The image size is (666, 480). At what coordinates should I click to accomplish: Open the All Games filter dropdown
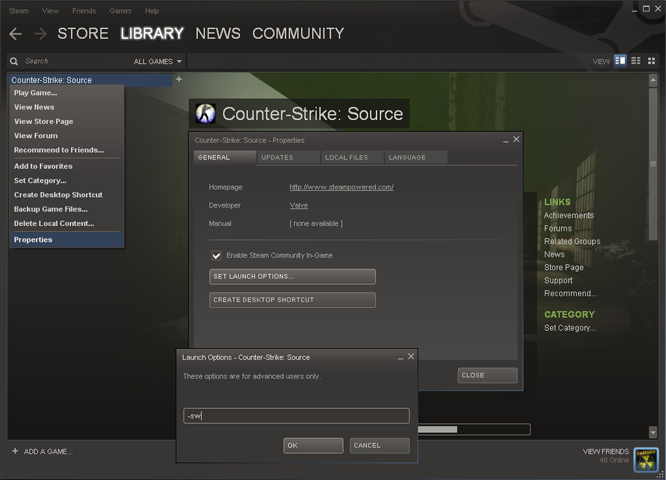coord(158,62)
